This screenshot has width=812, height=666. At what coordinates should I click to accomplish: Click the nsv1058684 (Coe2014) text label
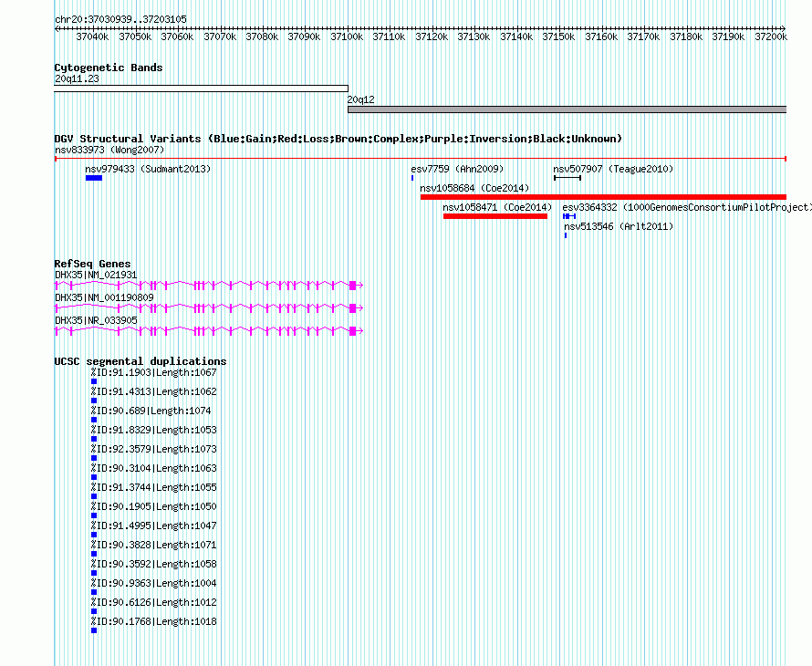[x=474, y=189]
